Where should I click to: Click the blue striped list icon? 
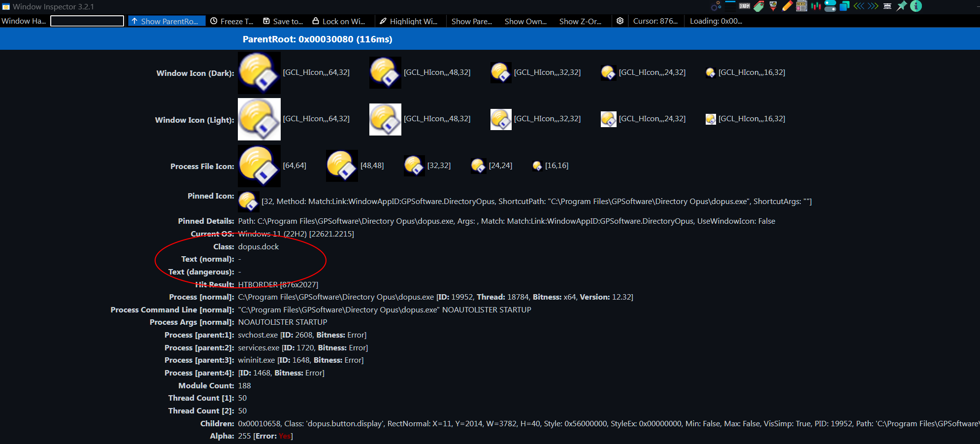[730, 6]
